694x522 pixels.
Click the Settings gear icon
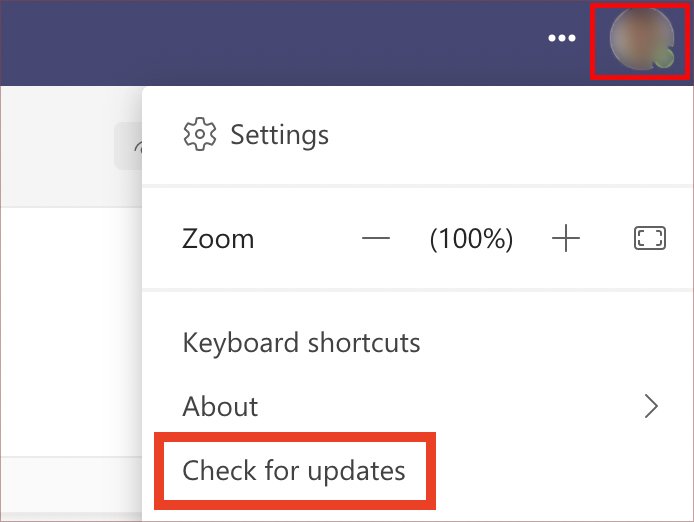200,134
